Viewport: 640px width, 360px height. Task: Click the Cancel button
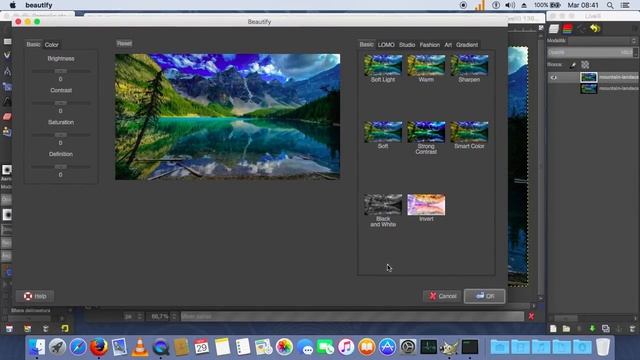click(442, 296)
